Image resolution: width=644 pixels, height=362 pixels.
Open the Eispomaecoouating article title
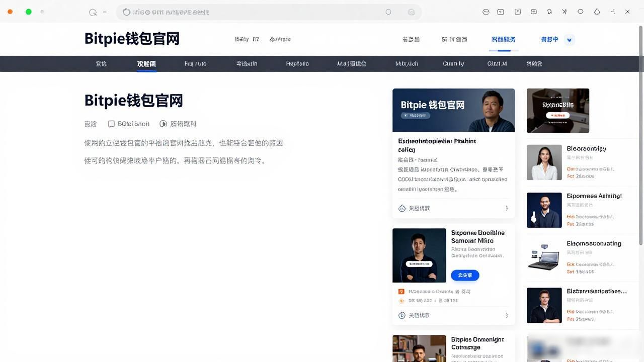point(594,243)
